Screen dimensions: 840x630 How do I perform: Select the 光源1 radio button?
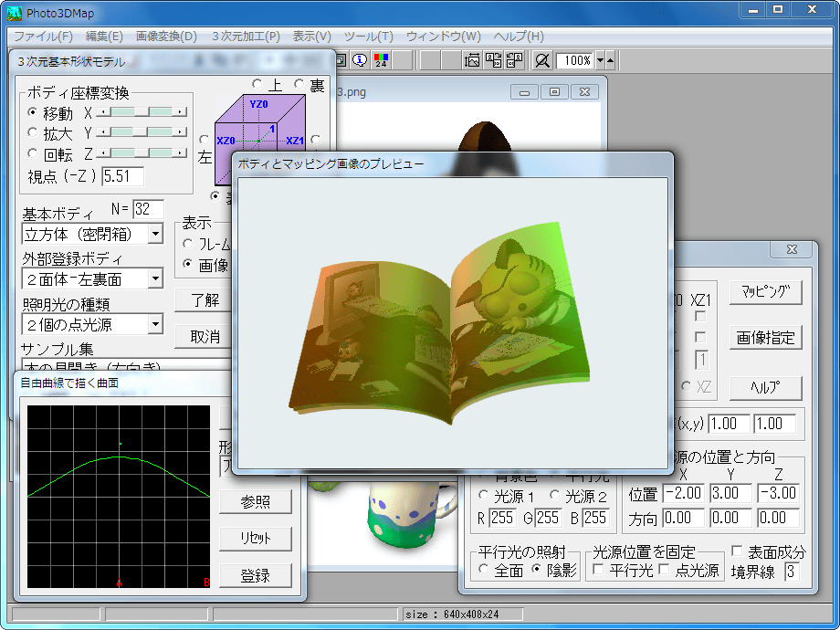click(483, 495)
